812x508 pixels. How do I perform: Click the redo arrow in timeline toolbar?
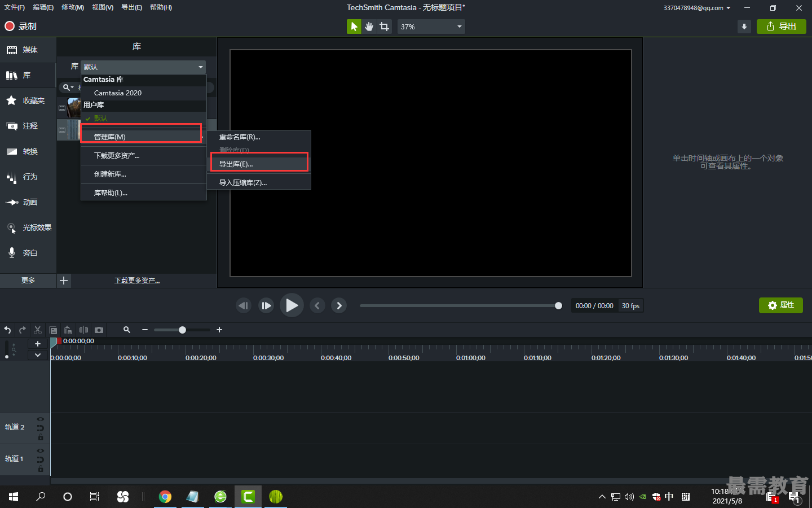[23, 330]
